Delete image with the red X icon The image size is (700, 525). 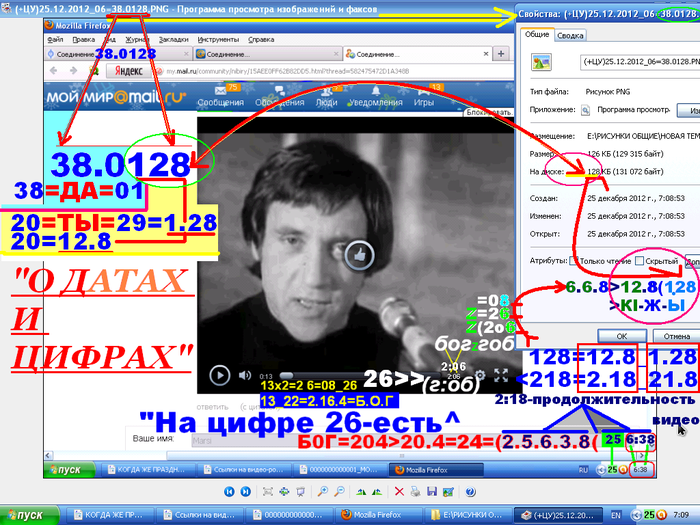click(399, 492)
